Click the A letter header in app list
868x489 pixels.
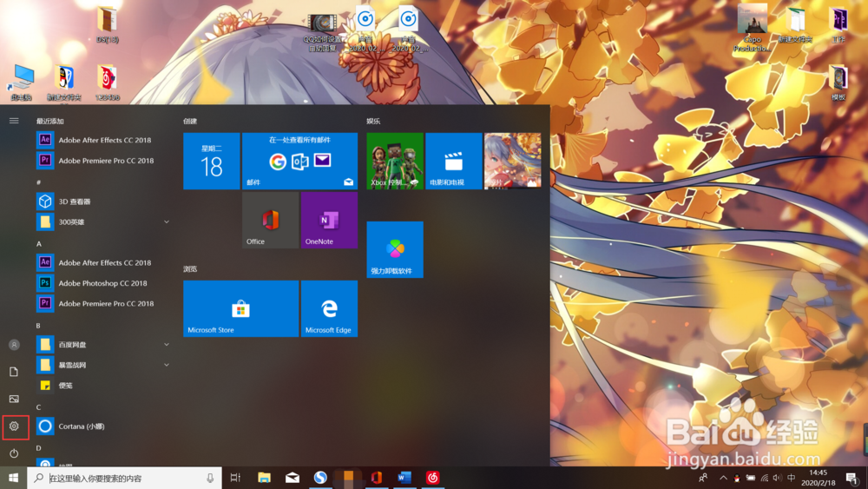[x=39, y=244]
